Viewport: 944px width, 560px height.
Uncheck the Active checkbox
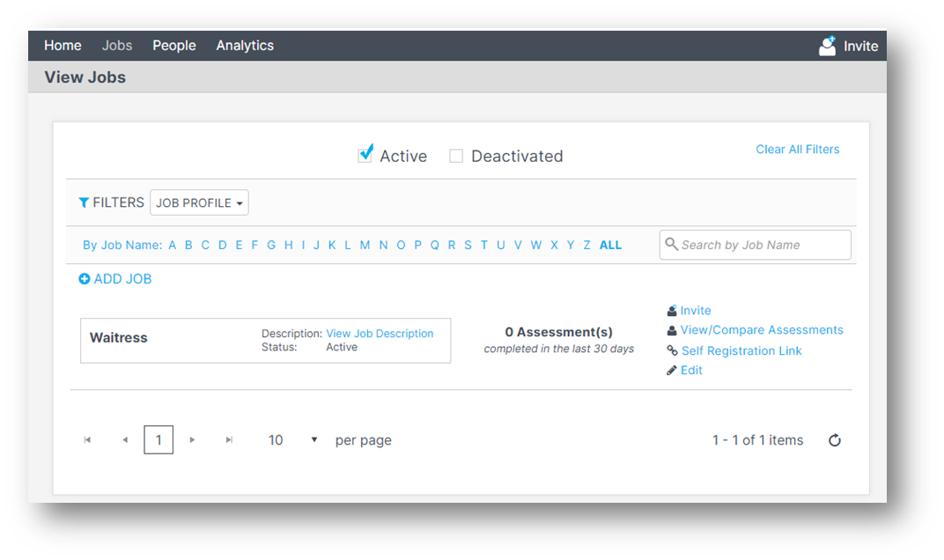coord(365,153)
